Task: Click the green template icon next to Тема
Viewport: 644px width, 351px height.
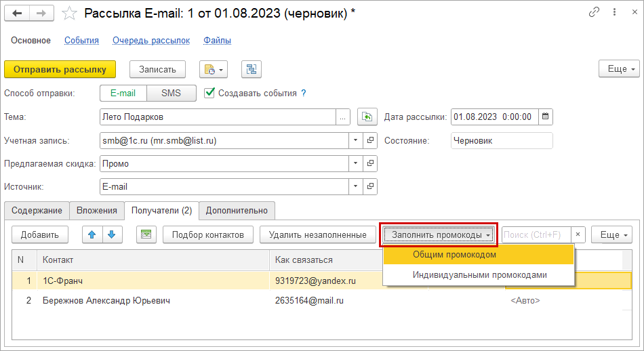Action: 367,117
